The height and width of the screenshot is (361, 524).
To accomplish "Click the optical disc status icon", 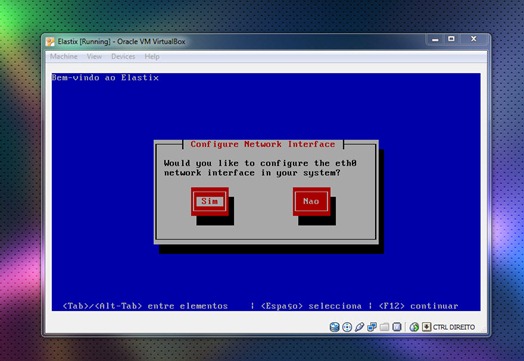I will [347, 327].
